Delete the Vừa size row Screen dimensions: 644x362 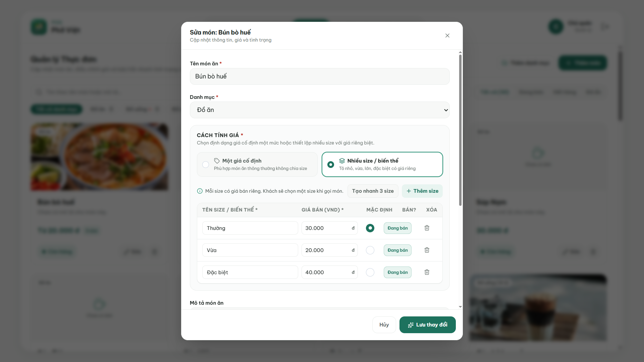click(427, 250)
